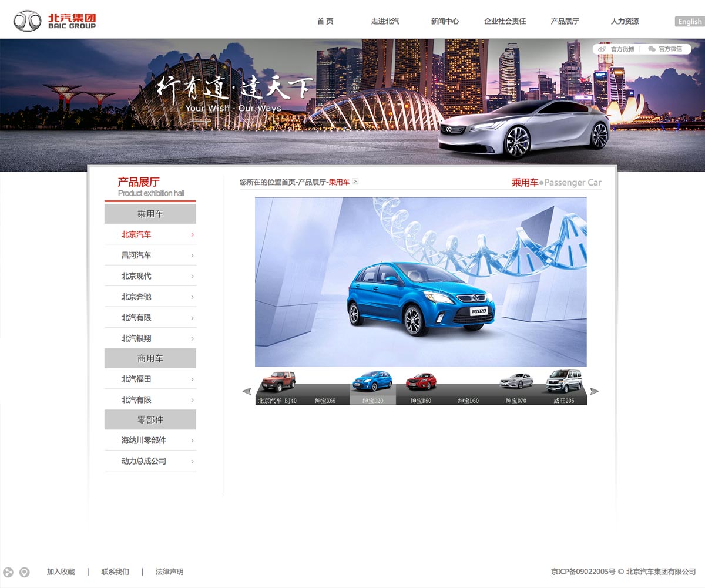Click the map location pin icon
The image size is (705, 588).
pos(24,572)
